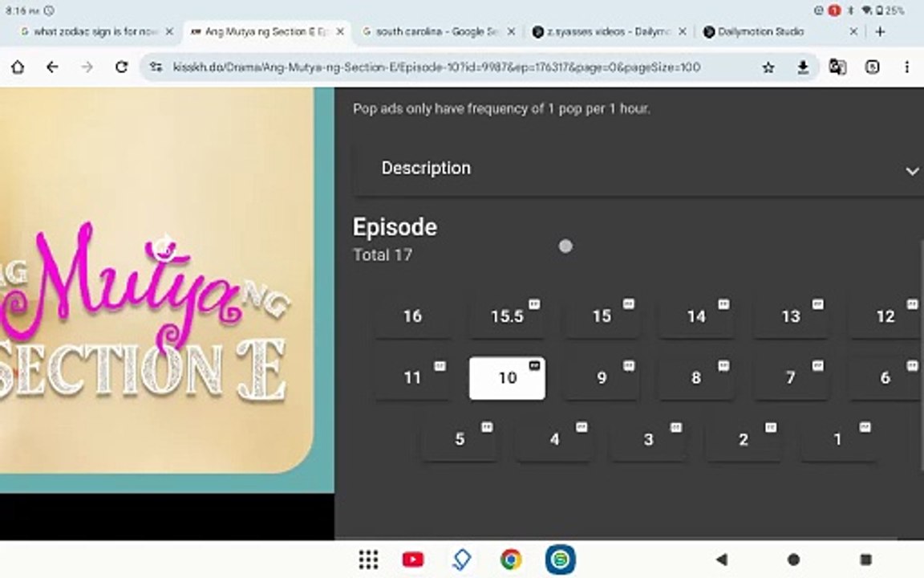The height and width of the screenshot is (578, 924).
Task: Open the red notification badge in status bar
Action: [x=834, y=10]
